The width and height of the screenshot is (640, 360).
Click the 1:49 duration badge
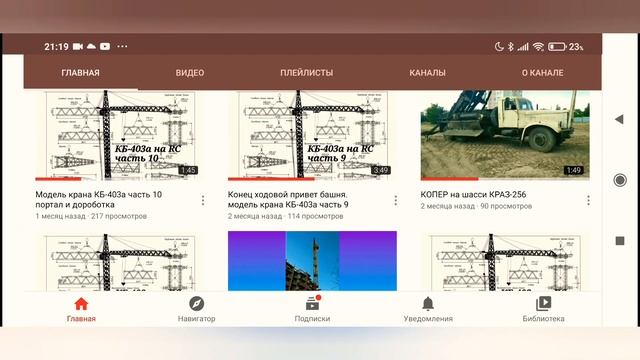(573, 170)
